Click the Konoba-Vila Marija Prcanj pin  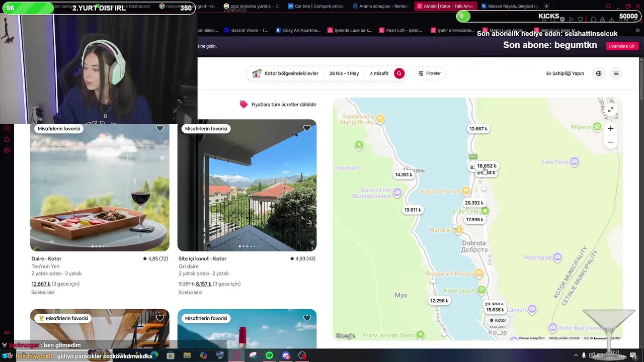pyautogui.click(x=380, y=119)
